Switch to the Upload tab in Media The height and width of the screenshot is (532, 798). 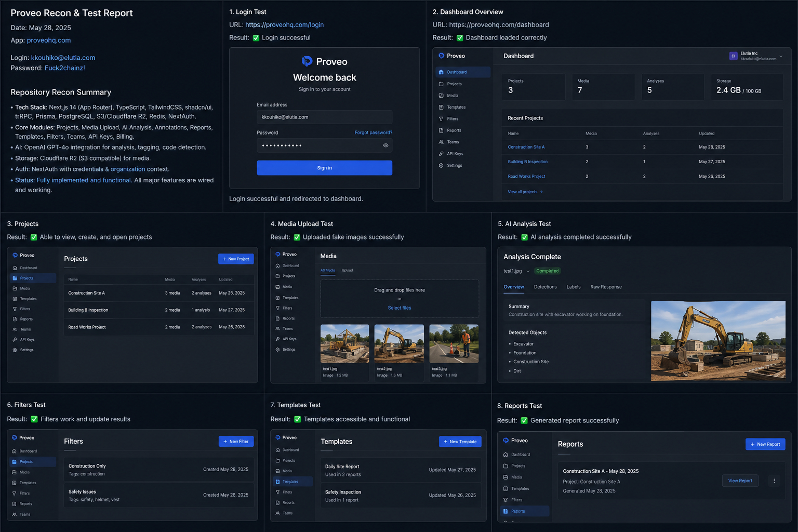[348, 270]
